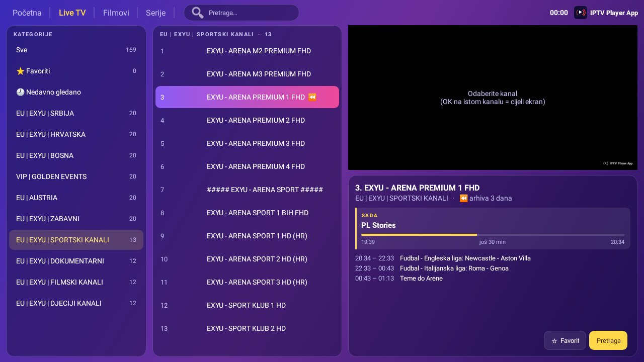Open the Početna tab
This screenshot has width=644, height=362.
(x=27, y=13)
